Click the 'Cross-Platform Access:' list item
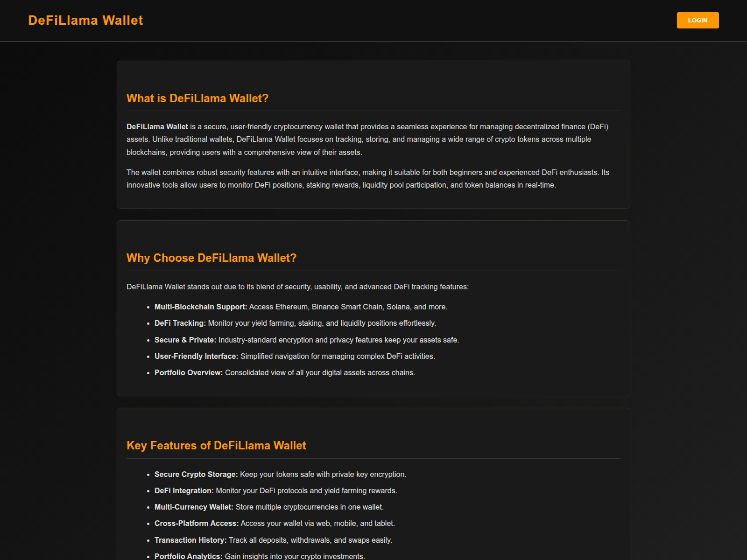The height and width of the screenshot is (560, 747). point(275,523)
